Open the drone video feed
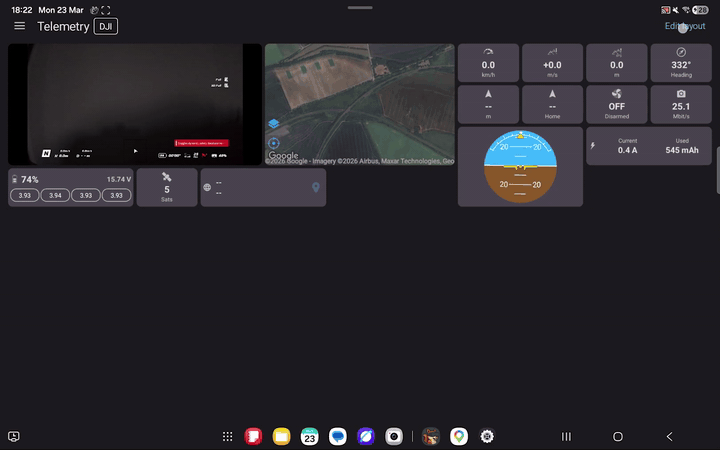Image resolution: width=720 pixels, height=450 pixels. click(135, 104)
